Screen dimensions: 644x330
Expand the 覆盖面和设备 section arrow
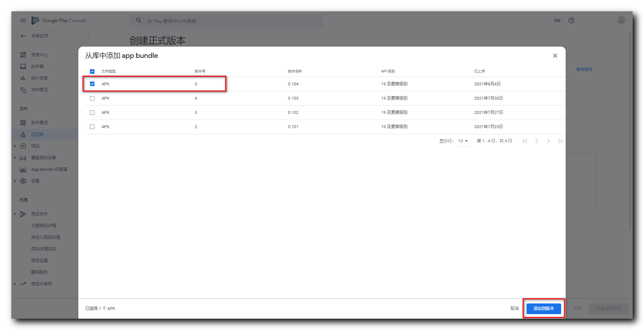click(15, 158)
